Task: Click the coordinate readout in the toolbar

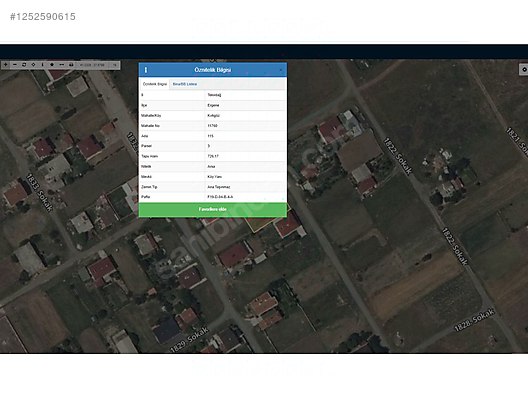Action: [x=92, y=64]
